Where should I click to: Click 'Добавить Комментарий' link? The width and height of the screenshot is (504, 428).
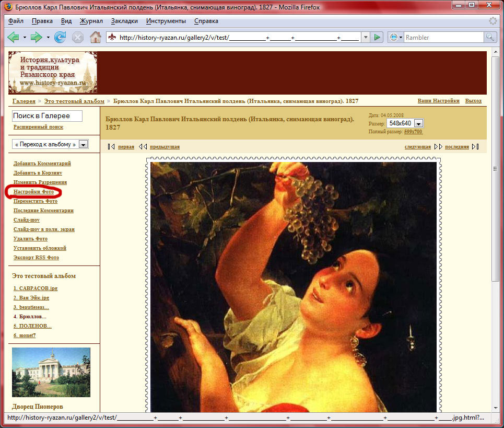(x=42, y=164)
